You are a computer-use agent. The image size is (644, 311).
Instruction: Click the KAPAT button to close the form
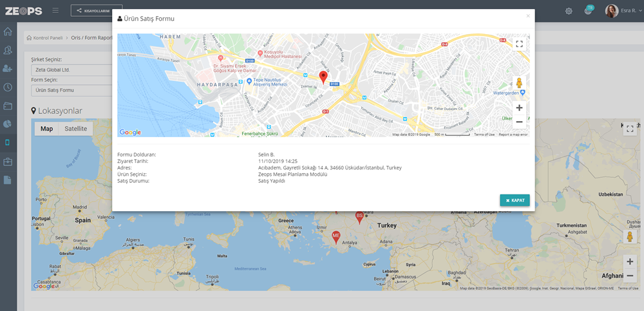point(515,200)
